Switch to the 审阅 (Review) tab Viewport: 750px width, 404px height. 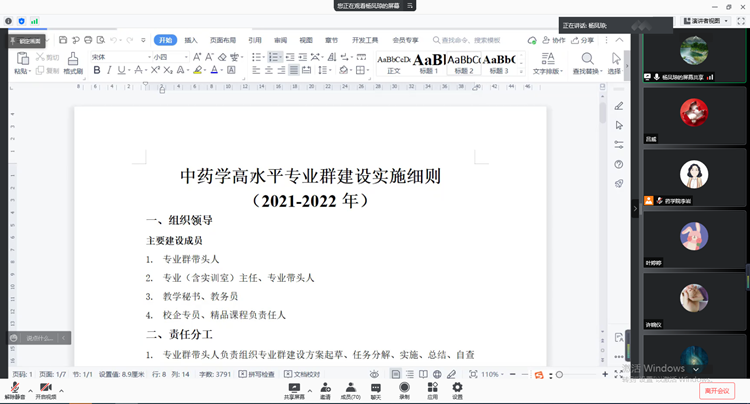[281, 40]
